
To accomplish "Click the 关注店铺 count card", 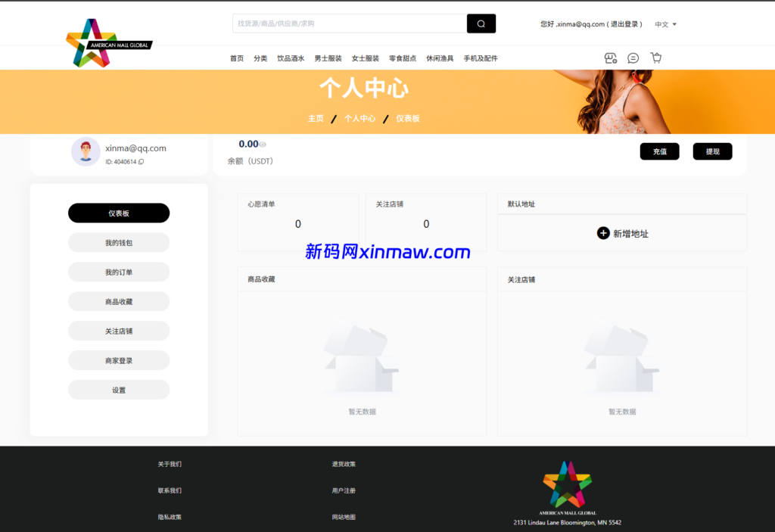I will [426, 222].
